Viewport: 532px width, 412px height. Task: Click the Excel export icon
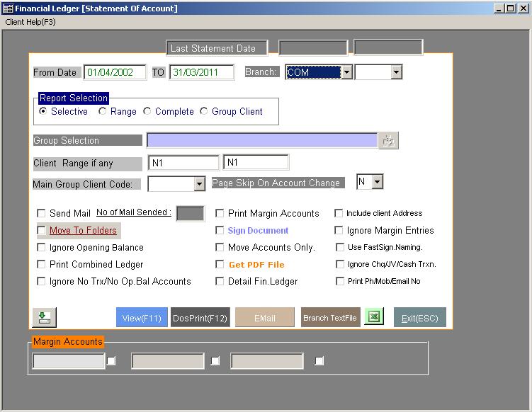coord(373,317)
